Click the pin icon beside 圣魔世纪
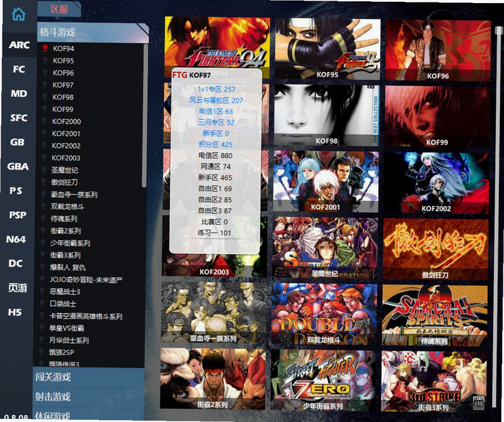This screenshot has height=422, width=504. pos(44,169)
